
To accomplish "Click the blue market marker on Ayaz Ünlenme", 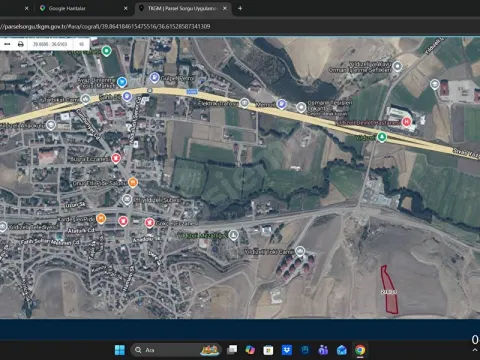I will click(x=122, y=81).
